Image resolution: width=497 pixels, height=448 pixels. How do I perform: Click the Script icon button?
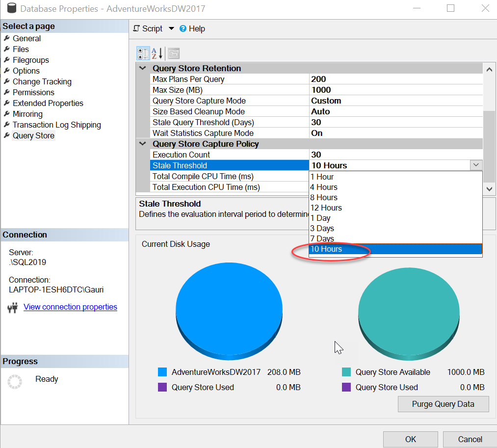tap(137, 29)
